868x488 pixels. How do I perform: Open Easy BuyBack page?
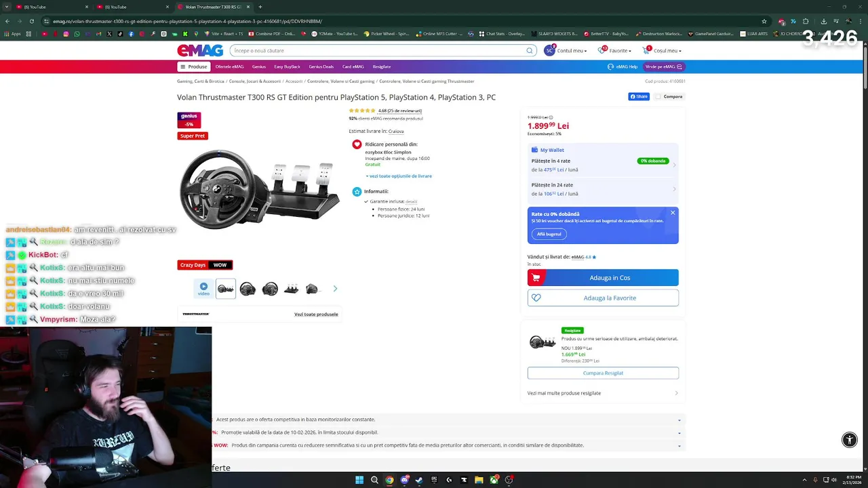[287, 66]
